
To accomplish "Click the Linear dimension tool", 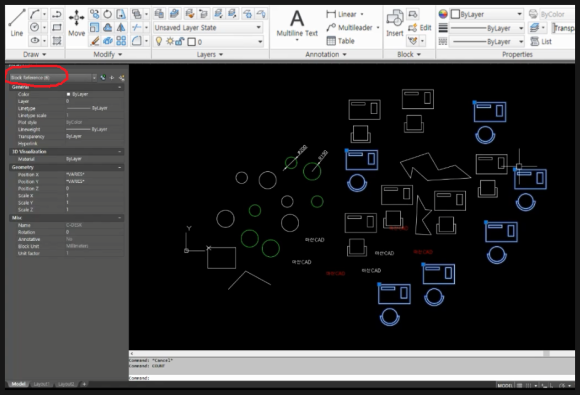I will click(341, 14).
